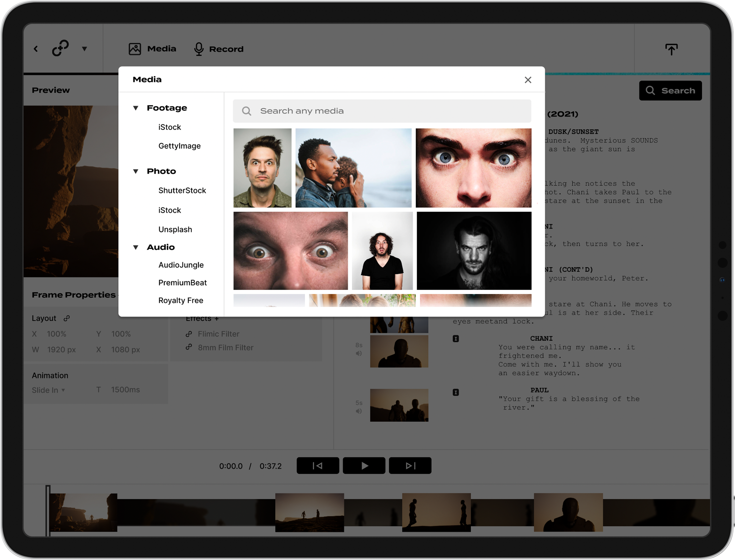The width and height of the screenshot is (735, 560).
Task: Open the Slide In animation dropdown
Action: click(x=48, y=390)
